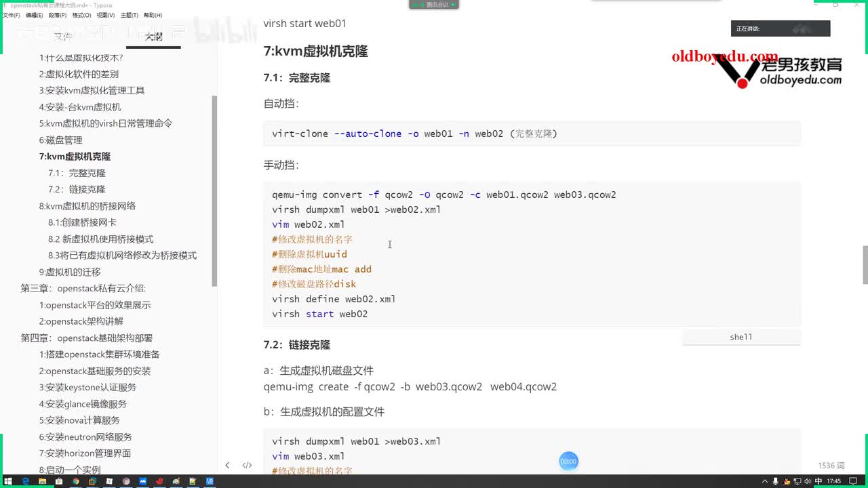Image resolution: width=868 pixels, height=488 pixels.
Task: Open the 编辑(E) menu
Action: pos(34,15)
